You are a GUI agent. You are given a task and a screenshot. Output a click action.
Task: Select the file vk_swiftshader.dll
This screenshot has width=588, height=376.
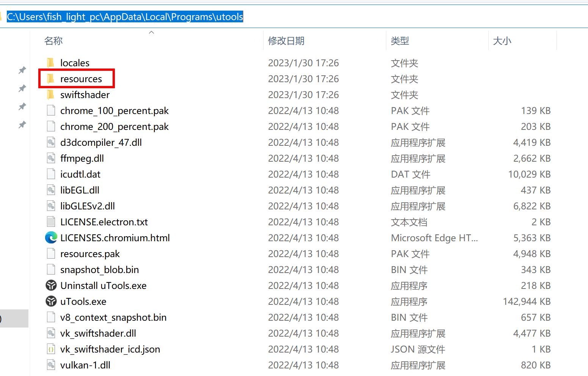pyautogui.click(x=98, y=333)
